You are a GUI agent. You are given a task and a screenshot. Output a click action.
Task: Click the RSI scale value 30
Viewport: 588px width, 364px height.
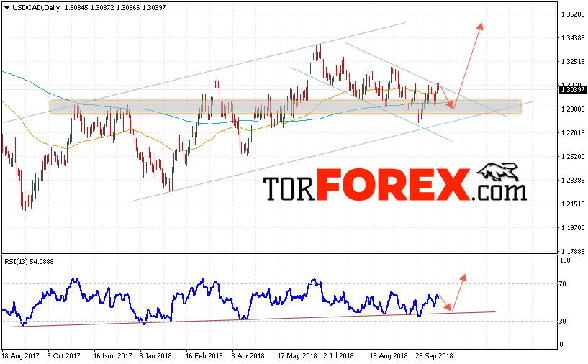(x=563, y=322)
